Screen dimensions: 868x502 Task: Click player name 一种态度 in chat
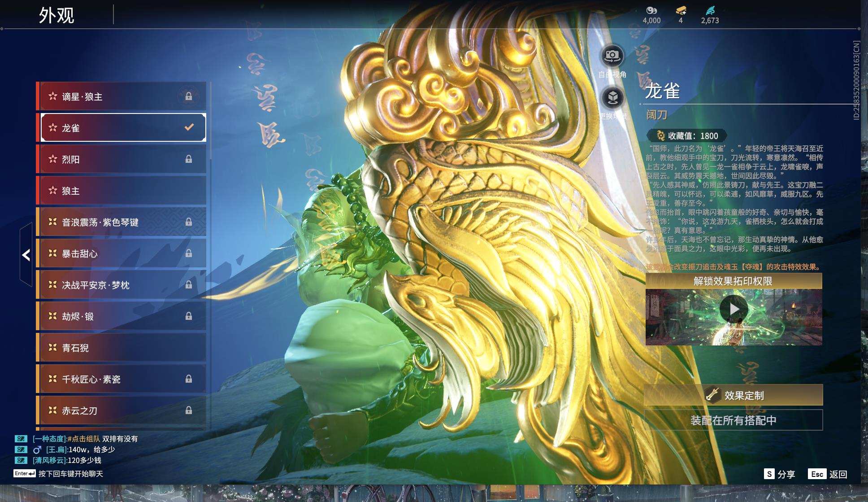(x=50, y=439)
